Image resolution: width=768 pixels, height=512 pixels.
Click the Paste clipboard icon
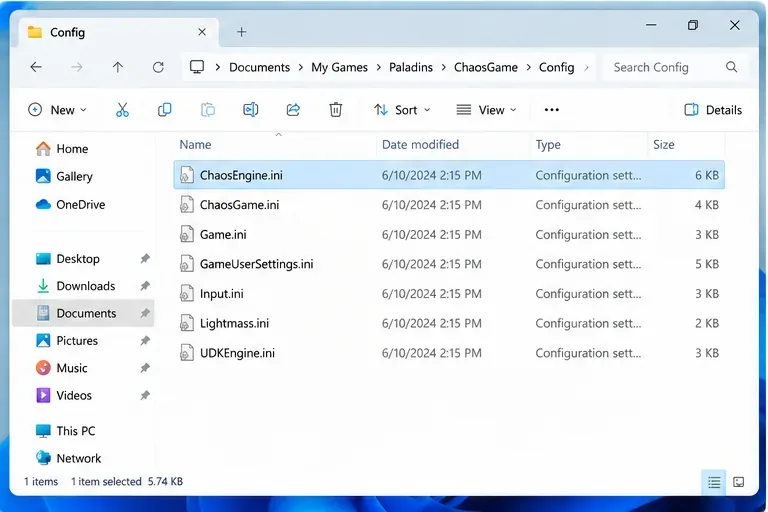tap(208, 110)
